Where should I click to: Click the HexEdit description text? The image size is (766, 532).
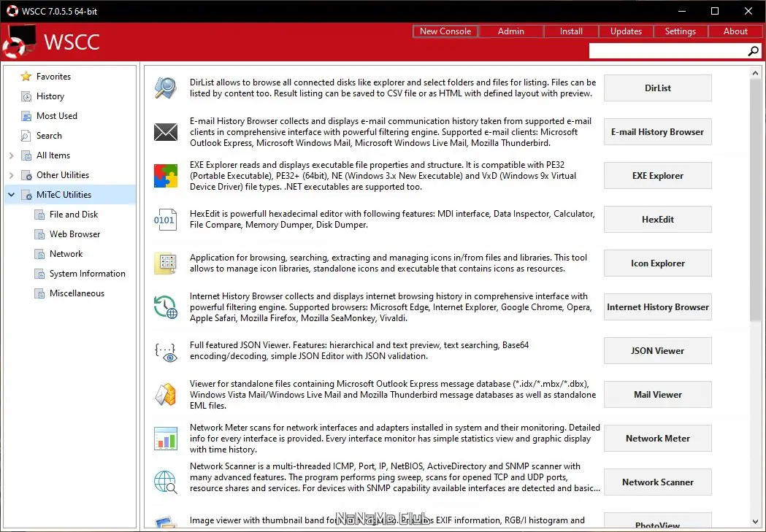click(x=392, y=219)
